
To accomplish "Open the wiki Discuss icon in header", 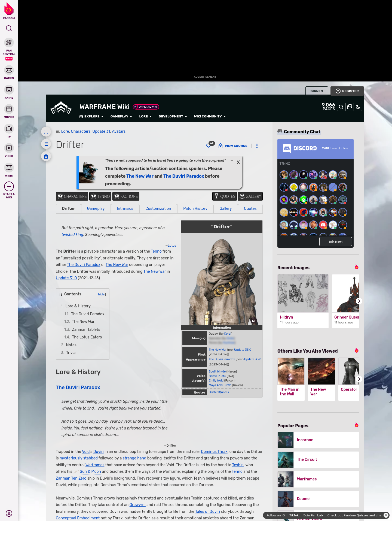I will point(350,107).
